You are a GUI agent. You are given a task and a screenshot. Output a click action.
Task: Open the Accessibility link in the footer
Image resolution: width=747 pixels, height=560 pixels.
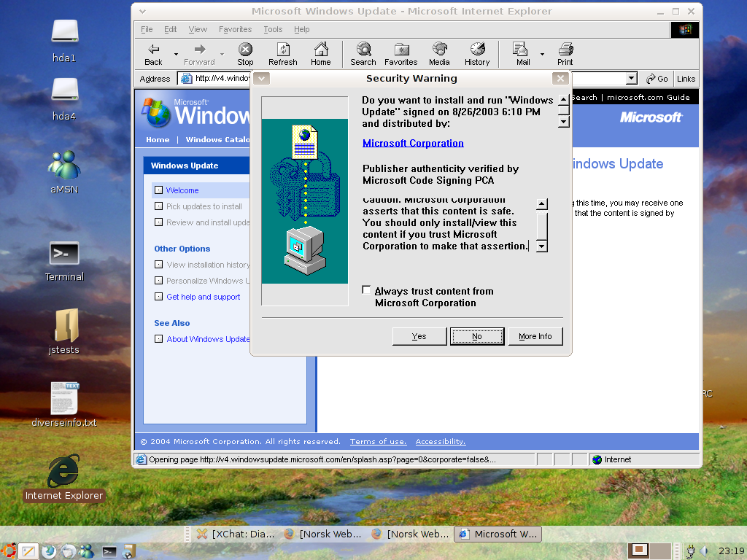tap(441, 441)
